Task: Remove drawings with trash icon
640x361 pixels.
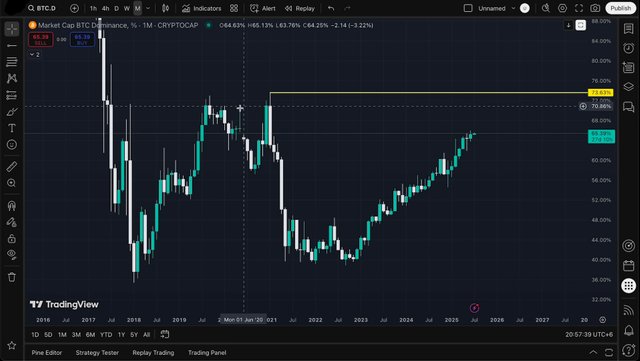Action: [x=12, y=277]
